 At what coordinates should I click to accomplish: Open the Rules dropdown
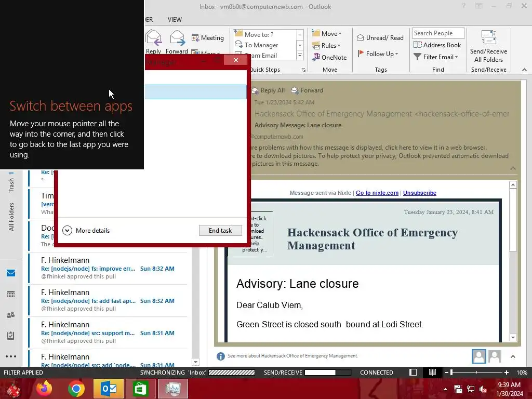click(326, 45)
